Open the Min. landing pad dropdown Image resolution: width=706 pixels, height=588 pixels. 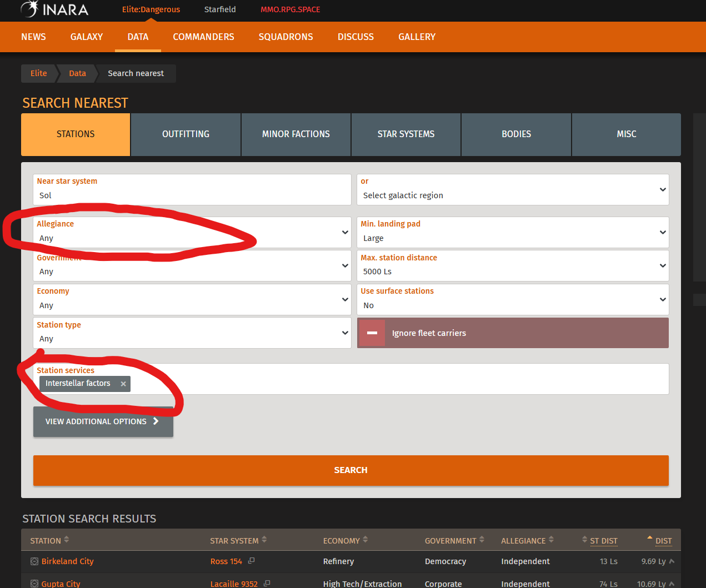point(513,232)
